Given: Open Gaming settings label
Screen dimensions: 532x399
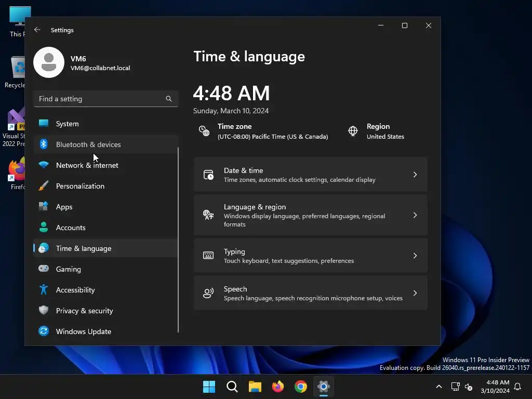Looking at the screenshot, I should pos(68,269).
